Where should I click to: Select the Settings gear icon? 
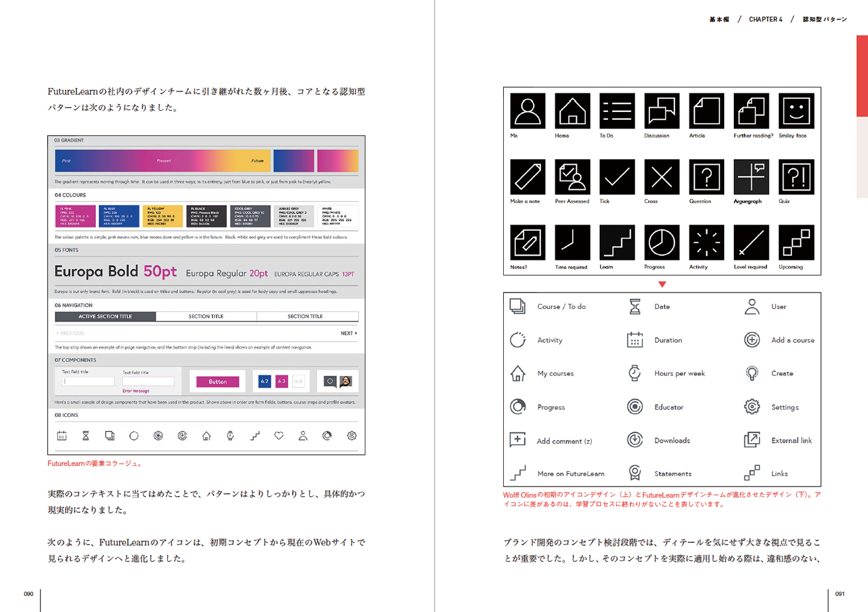click(752, 406)
